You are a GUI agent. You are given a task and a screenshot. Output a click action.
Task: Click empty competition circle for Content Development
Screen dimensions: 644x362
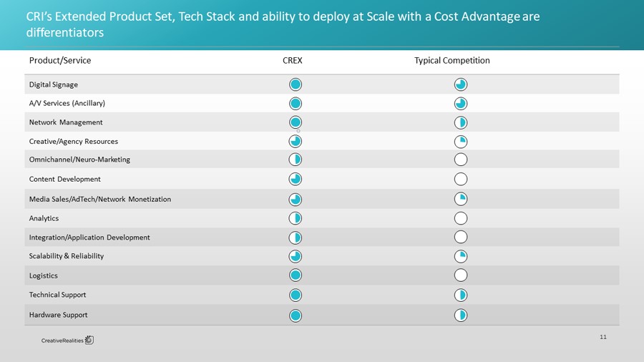(x=461, y=179)
